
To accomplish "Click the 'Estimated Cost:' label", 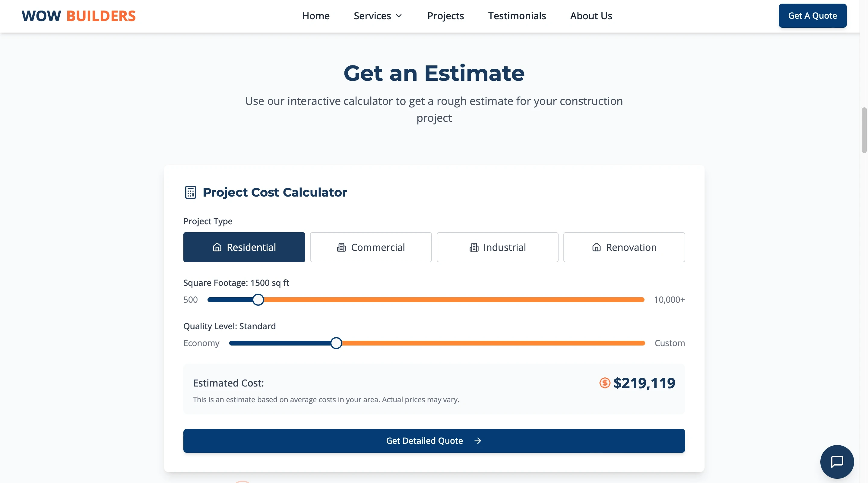I will pyautogui.click(x=228, y=383).
